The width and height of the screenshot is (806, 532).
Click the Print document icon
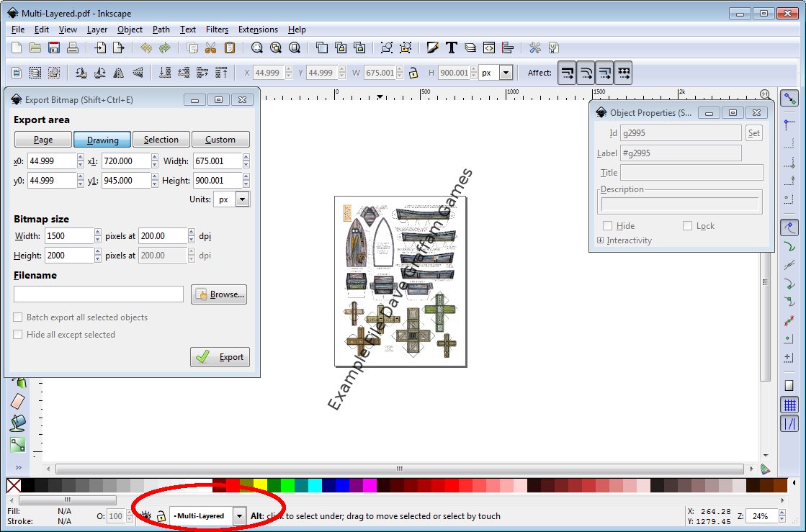(x=73, y=48)
